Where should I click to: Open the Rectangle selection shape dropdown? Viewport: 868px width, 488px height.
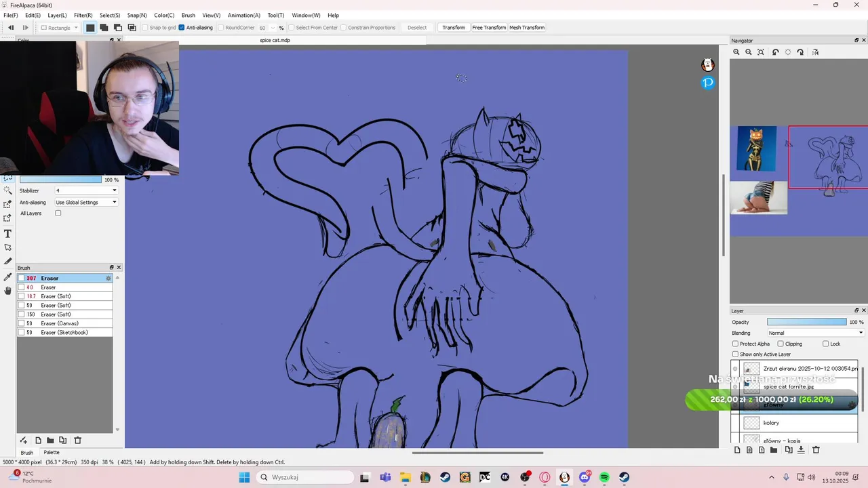[x=59, y=28]
